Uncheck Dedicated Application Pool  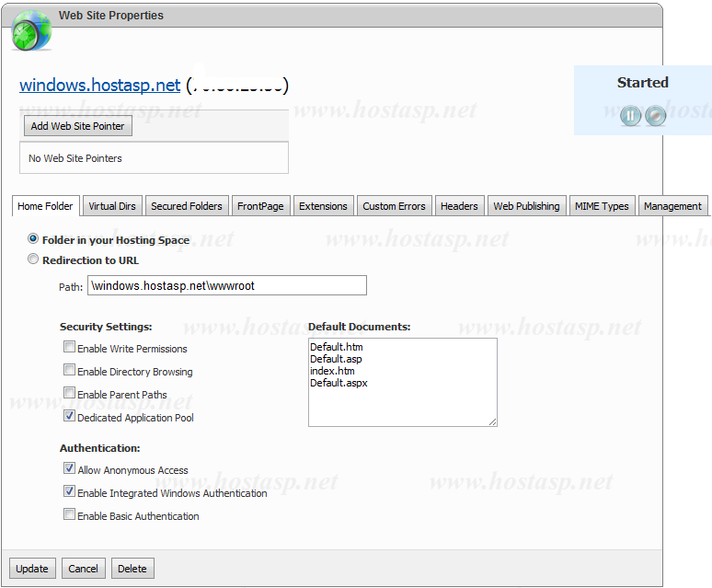point(69,417)
